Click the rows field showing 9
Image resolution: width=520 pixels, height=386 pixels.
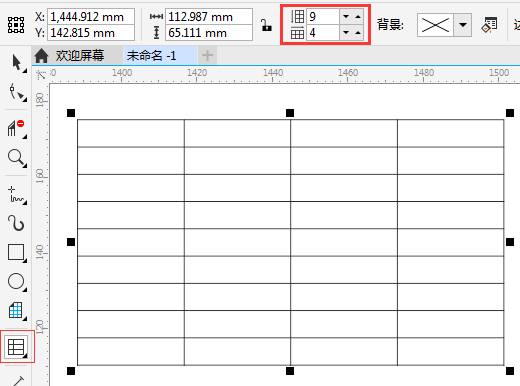pyautogui.click(x=323, y=16)
